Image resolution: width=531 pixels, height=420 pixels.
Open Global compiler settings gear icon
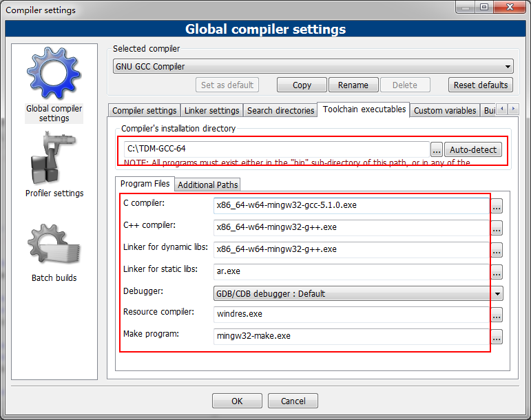[x=54, y=74]
